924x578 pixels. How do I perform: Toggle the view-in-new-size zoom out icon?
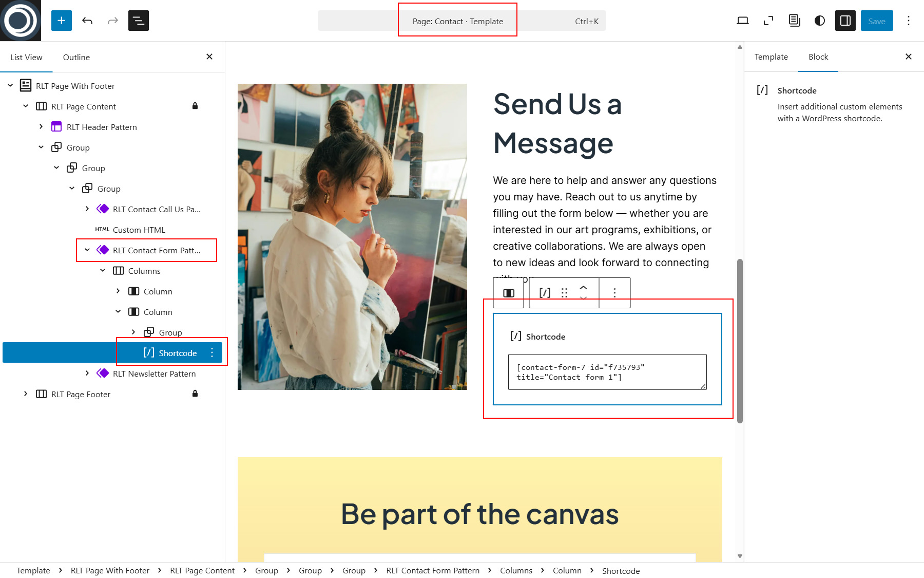click(768, 21)
